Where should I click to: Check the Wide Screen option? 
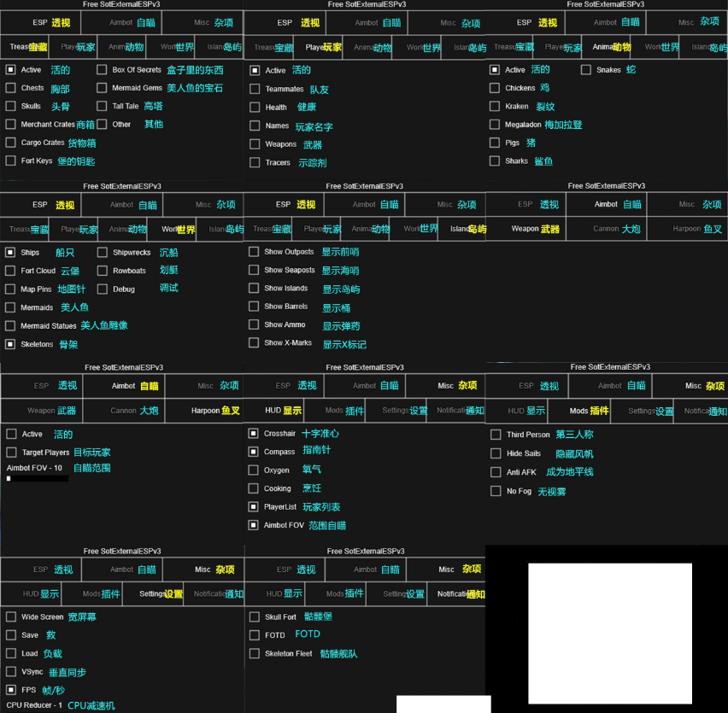pyautogui.click(x=11, y=617)
